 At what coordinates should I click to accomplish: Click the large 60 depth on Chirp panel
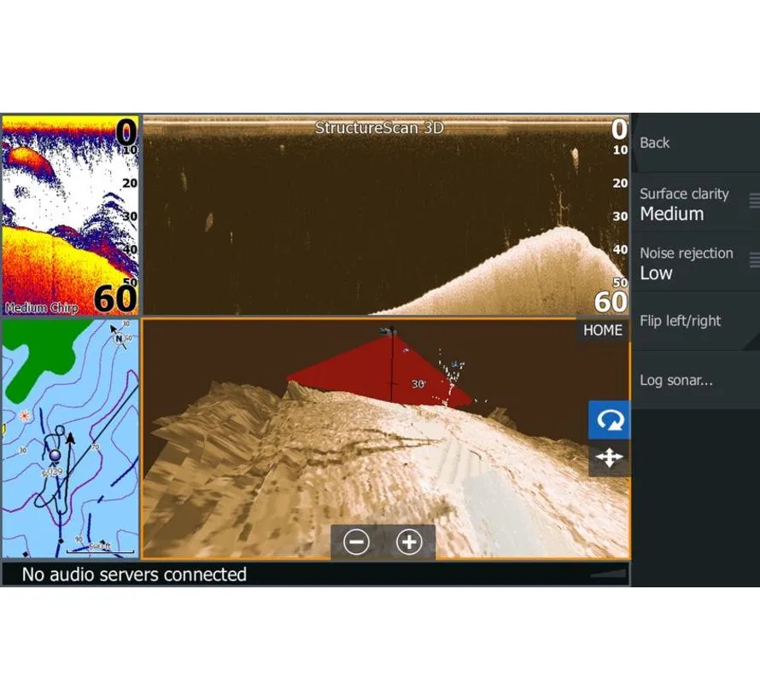click(115, 299)
